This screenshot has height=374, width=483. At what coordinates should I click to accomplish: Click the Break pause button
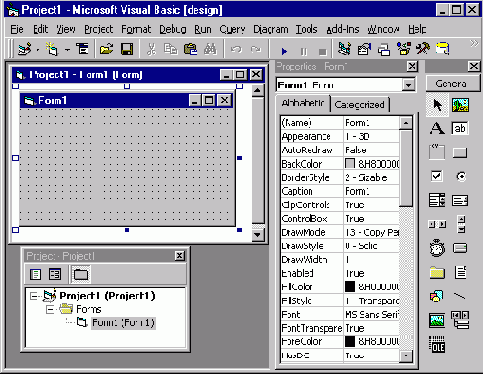pos(304,52)
